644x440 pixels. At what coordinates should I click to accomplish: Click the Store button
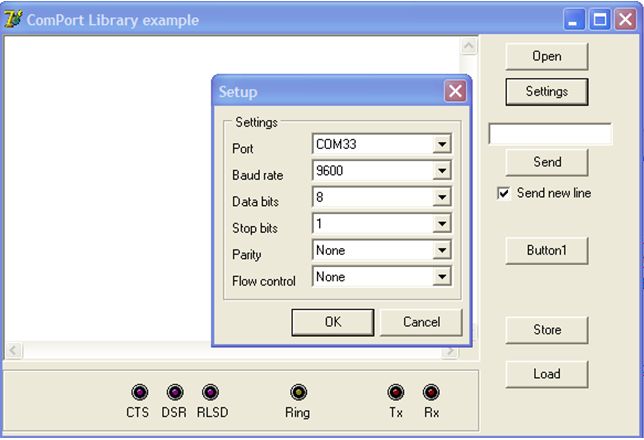[x=546, y=330]
